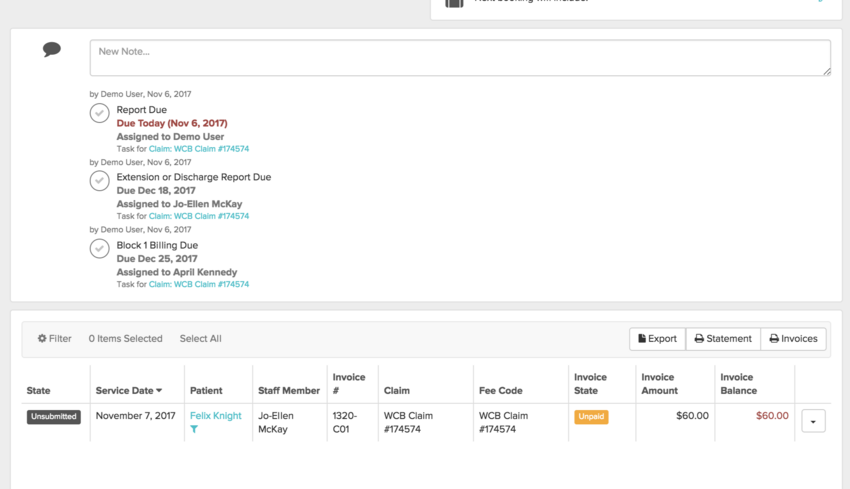
Task: Open claim link under Report Due task
Action: [199, 149]
